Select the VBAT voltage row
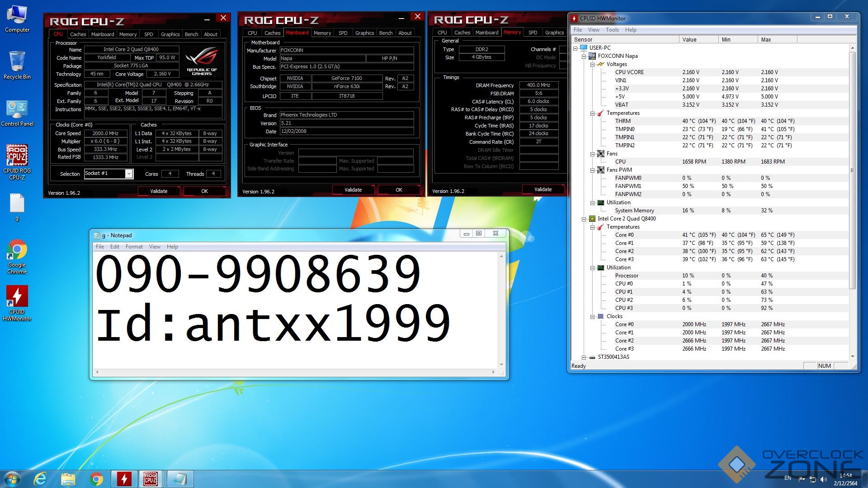This screenshot has width=868, height=488. point(710,105)
